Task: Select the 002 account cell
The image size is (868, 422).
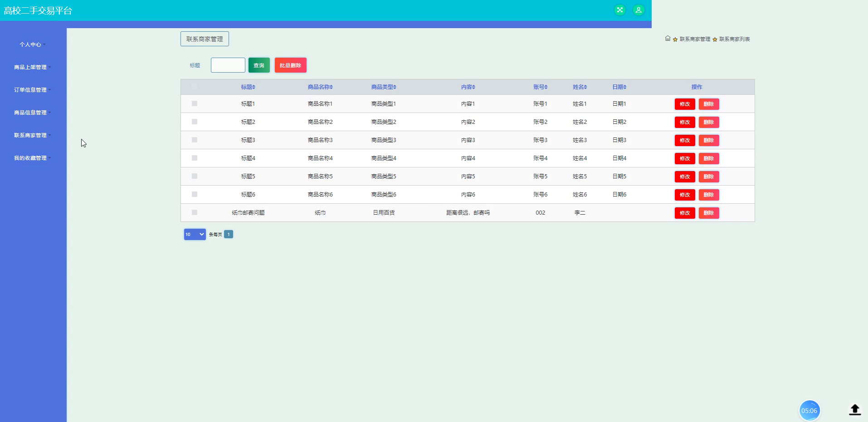Action: click(x=540, y=213)
